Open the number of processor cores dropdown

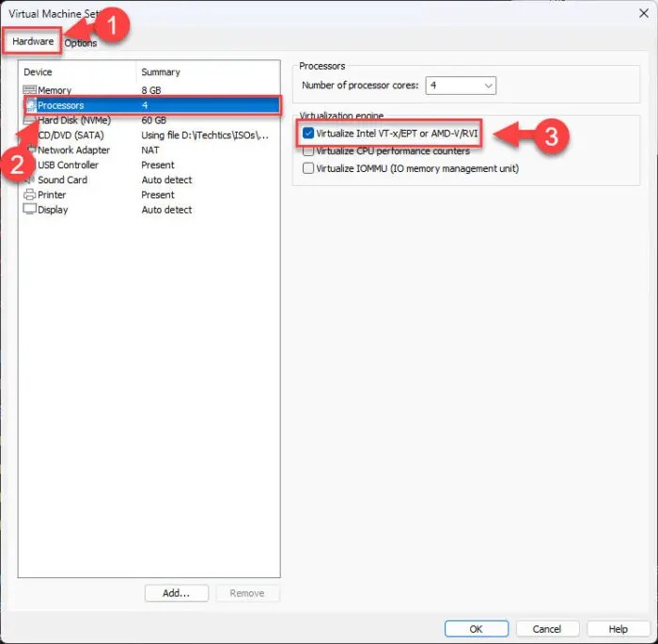click(x=461, y=86)
